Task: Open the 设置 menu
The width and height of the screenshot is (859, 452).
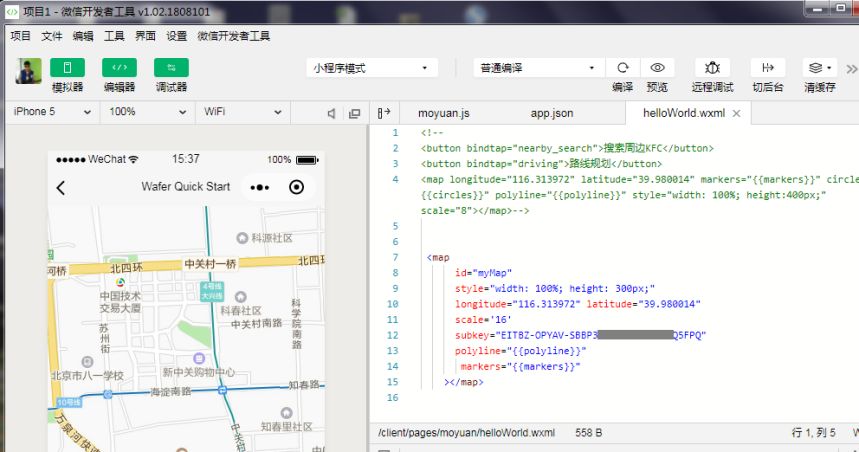Action: pyautogui.click(x=176, y=36)
